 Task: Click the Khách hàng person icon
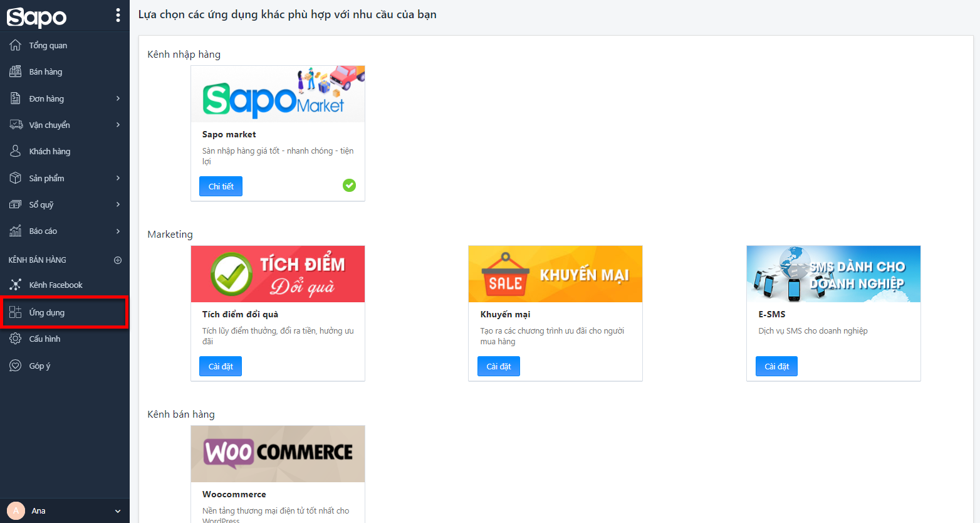click(x=16, y=151)
